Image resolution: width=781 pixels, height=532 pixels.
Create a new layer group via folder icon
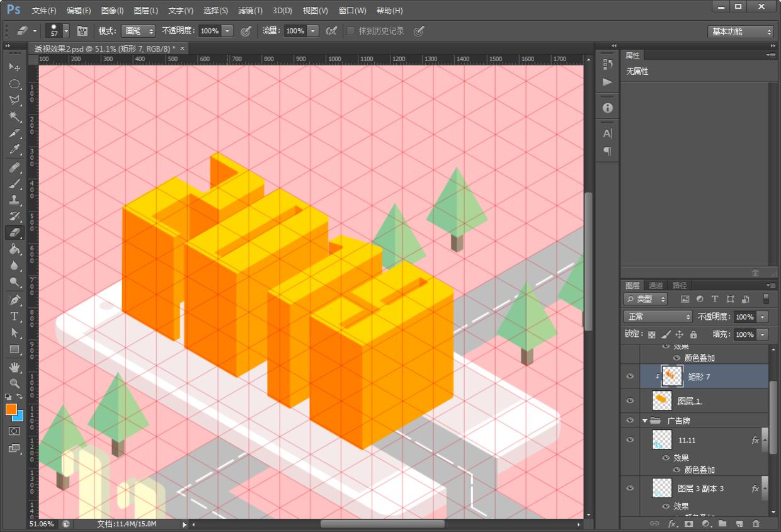pos(722,524)
